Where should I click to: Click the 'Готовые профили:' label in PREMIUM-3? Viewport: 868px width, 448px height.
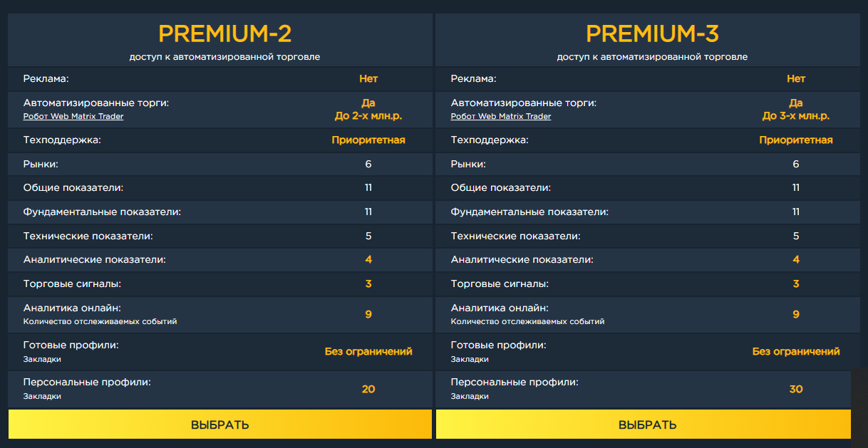(498, 345)
